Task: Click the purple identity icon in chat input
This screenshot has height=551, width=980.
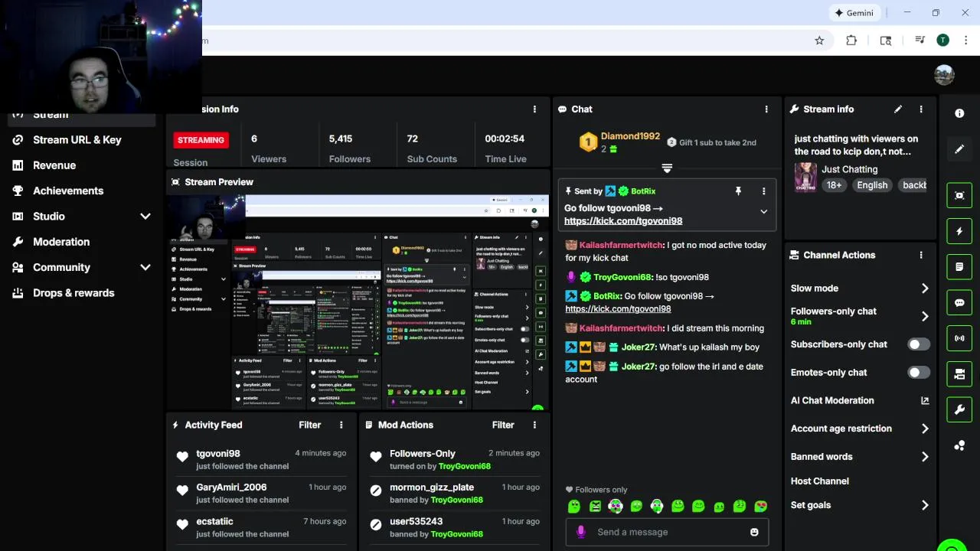Action: click(x=580, y=533)
